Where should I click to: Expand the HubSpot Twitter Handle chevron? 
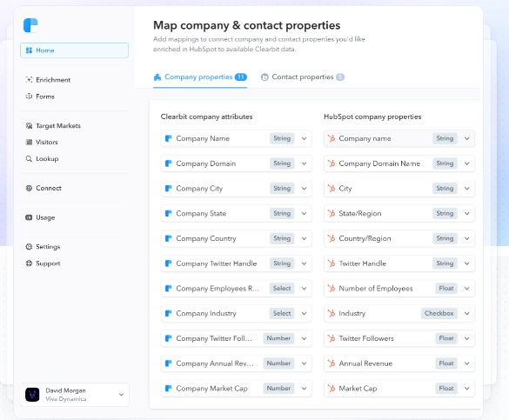tap(466, 263)
